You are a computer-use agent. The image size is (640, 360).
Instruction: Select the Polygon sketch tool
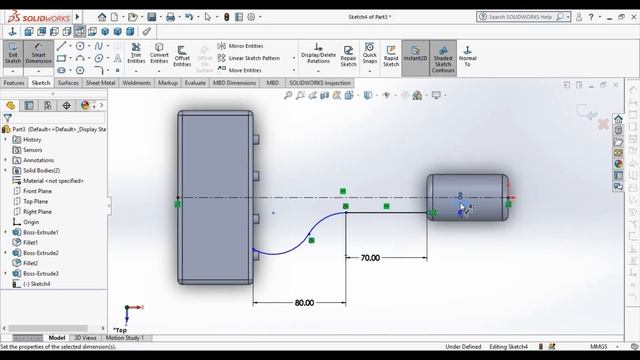tap(80, 70)
